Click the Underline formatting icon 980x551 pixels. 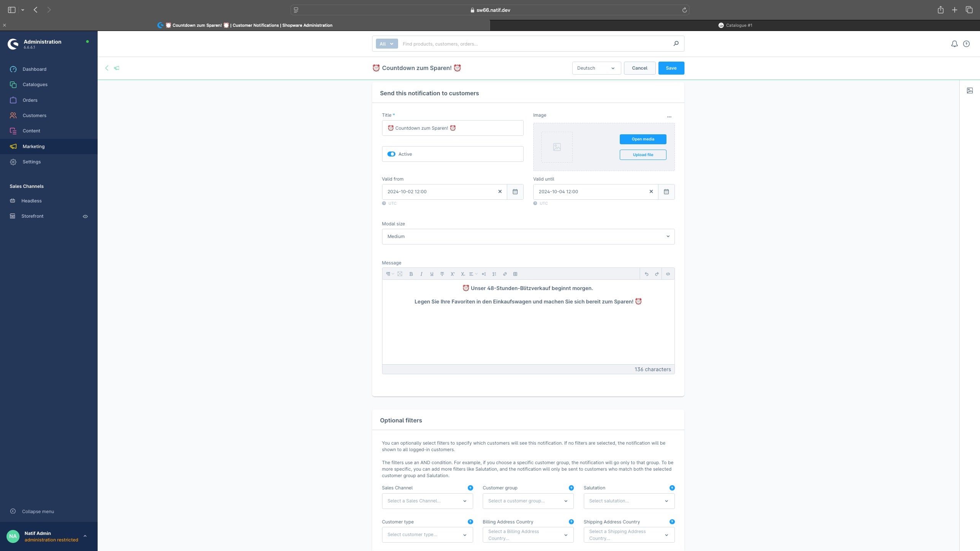(x=431, y=274)
